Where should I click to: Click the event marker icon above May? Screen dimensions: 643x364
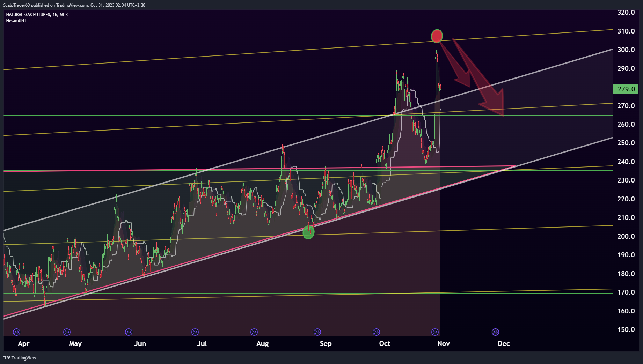pos(67,332)
